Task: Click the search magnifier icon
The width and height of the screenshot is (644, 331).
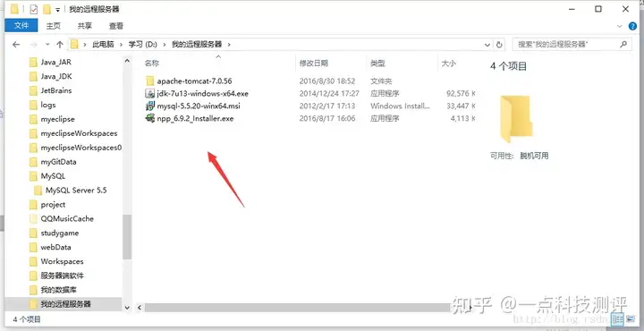Action: [x=623, y=44]
